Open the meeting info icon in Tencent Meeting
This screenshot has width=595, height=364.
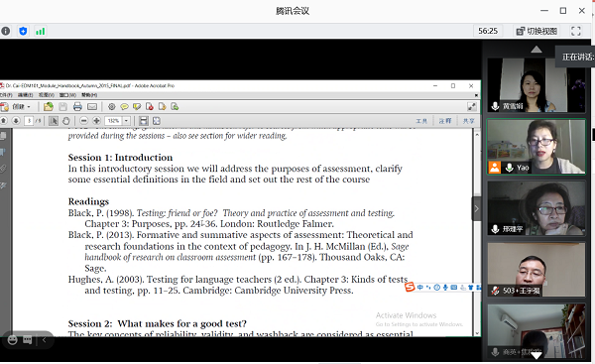pyautogui.click(x=6, y=31)
